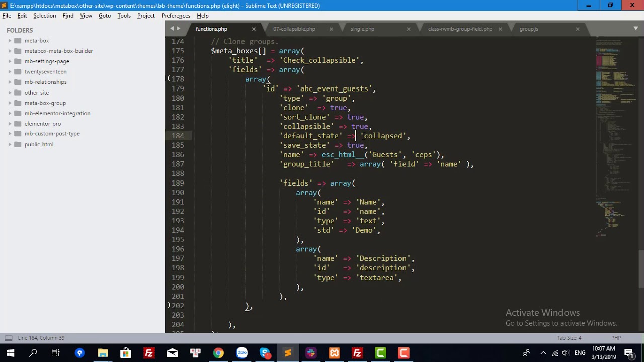This screenshot has height=362, width=644.
Task: Select the PHP syntax in status bar
Action: (616, 338)
